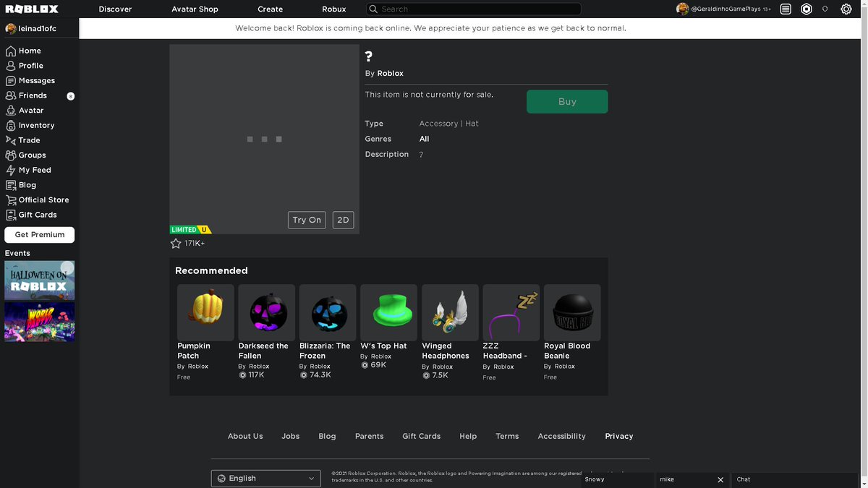Open Winged Headphones recommended item
Viewport: 868px width, 488px height.
click(x=450, y=312)
